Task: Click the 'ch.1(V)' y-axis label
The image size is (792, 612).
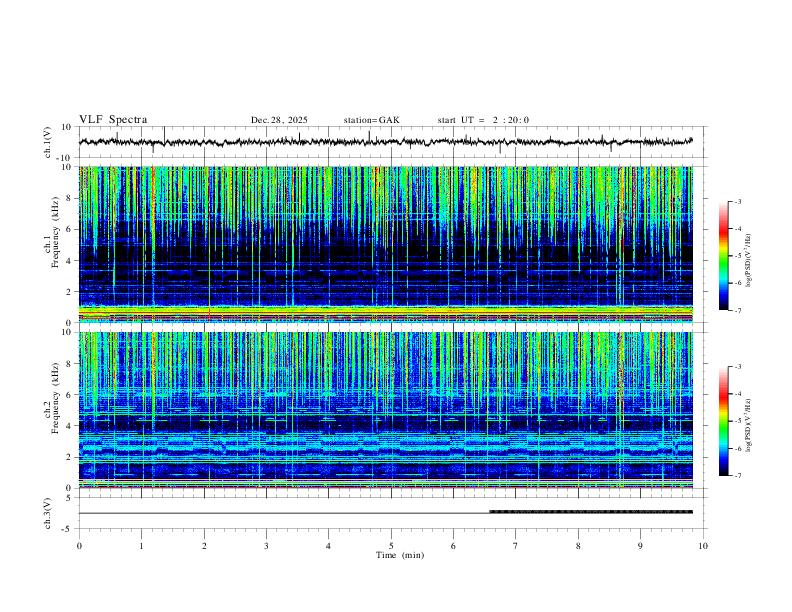Action: coord(48,142)
